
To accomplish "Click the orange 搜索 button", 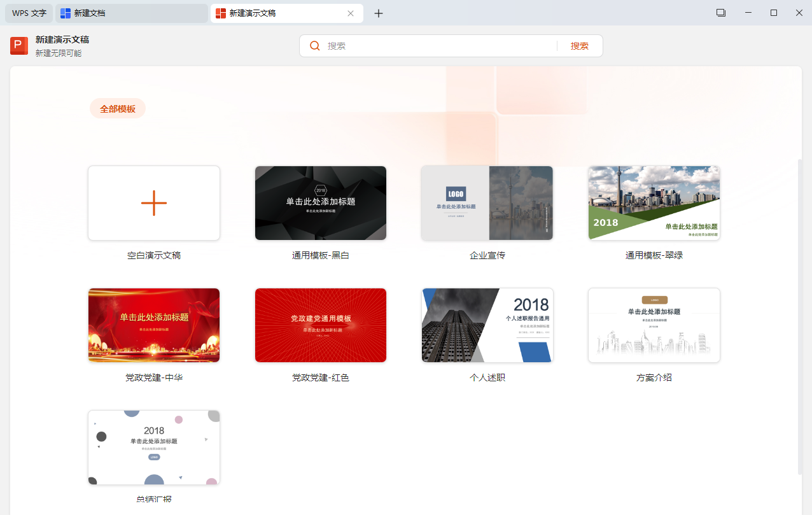I will click(580, 46).
